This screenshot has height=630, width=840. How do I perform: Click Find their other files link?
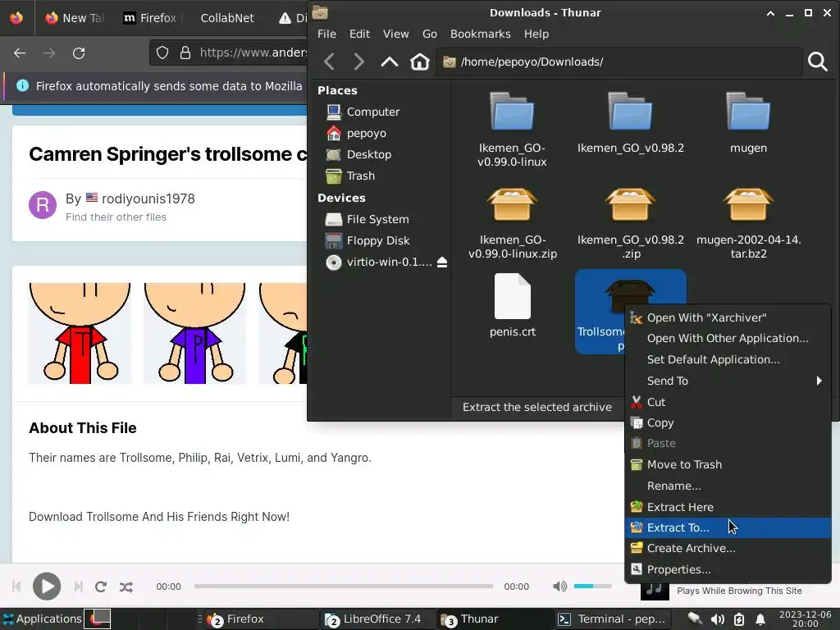(116, 217)
